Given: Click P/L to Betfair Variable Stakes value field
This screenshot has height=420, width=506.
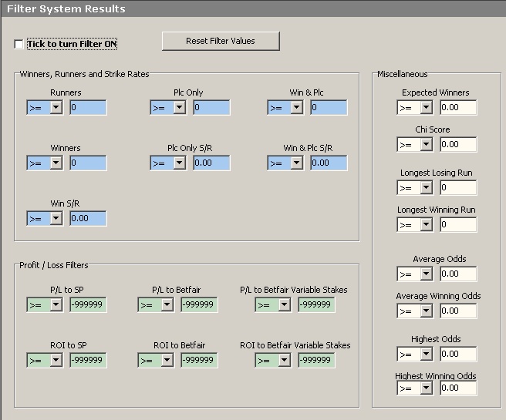Looking at the screenshot, I should pos(316,305).
